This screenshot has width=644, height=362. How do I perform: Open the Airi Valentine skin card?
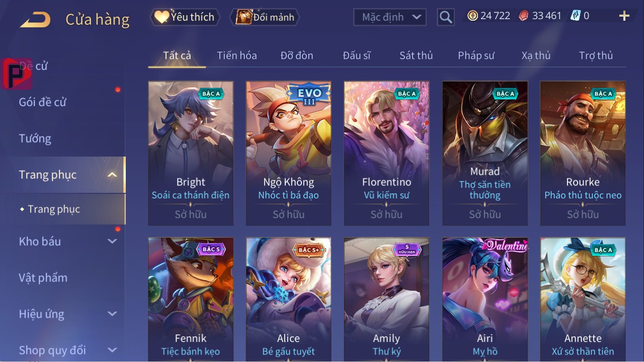pyautogui.click(x=485, y=300)
